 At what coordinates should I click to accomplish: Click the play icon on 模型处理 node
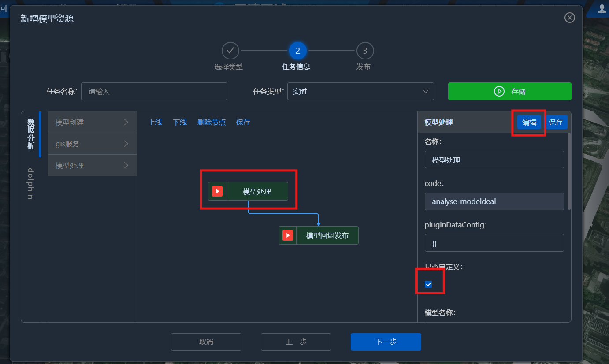(x=217, y=191)
